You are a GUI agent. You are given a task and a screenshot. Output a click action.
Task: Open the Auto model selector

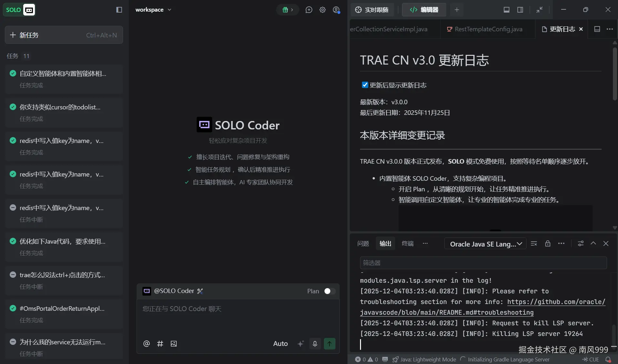click(280, 344)
